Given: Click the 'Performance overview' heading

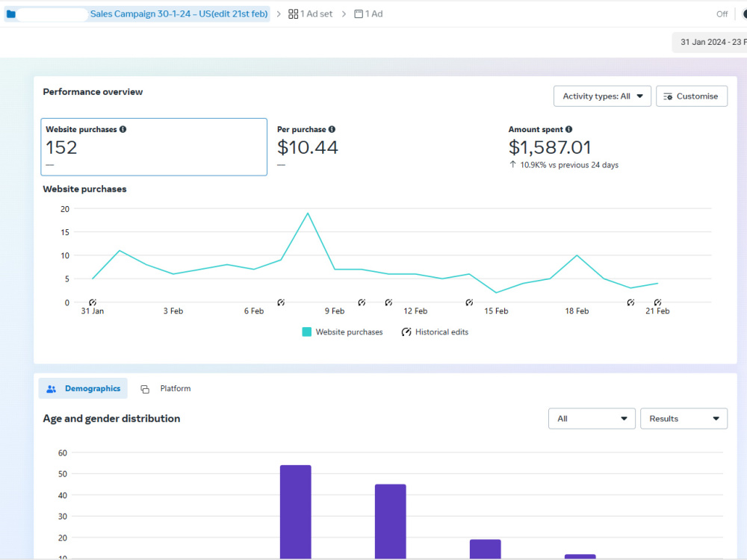Looking at the screenshot, I should pyautogui.click(x=93, y=92).
